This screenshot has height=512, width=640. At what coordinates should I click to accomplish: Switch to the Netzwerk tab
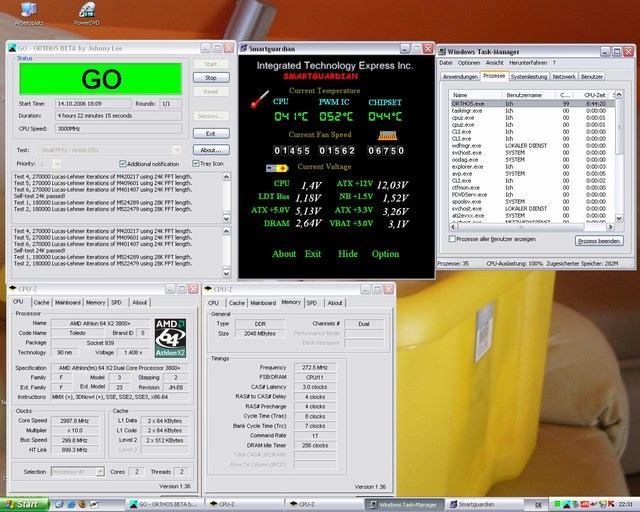[564, 77]
